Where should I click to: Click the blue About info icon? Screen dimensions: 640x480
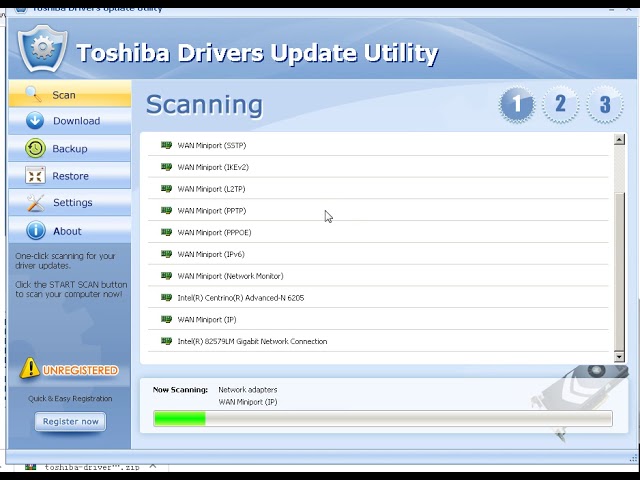click(x=36, y=231)
